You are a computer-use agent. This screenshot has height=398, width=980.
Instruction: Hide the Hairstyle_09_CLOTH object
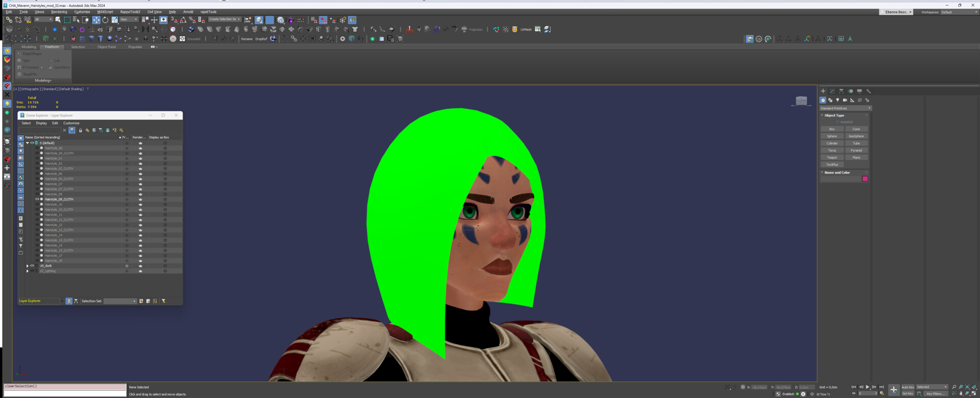coord(37,200)
